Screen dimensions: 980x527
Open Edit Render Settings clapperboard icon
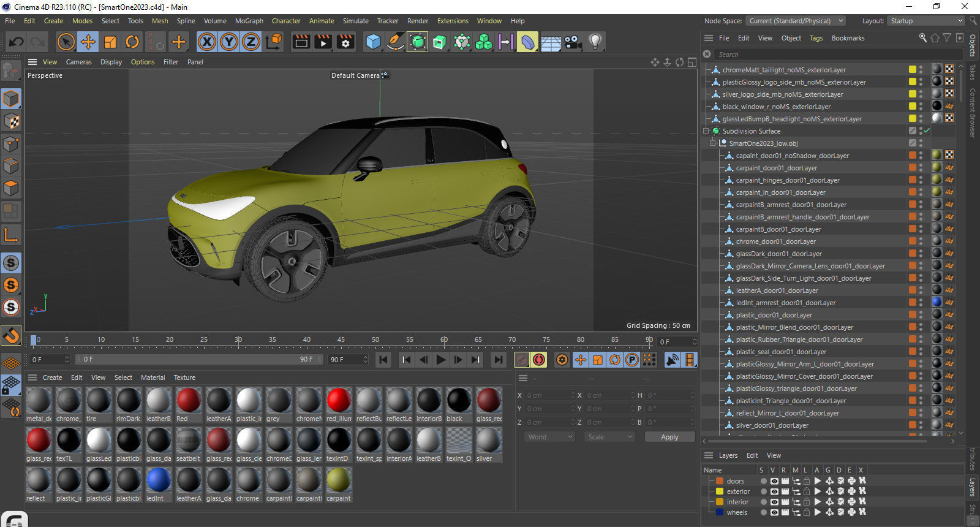pyautogui.click(x=345, y=42)
